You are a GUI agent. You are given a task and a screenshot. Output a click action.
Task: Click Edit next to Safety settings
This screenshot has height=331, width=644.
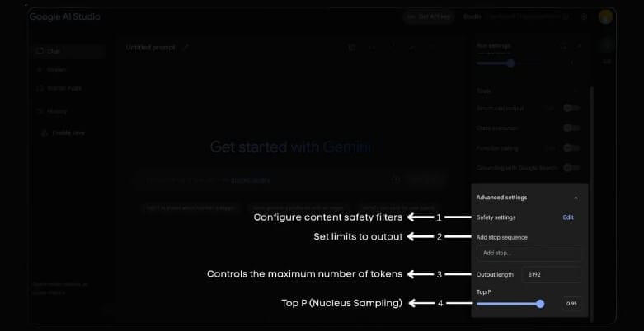click(x=568, y=217)
